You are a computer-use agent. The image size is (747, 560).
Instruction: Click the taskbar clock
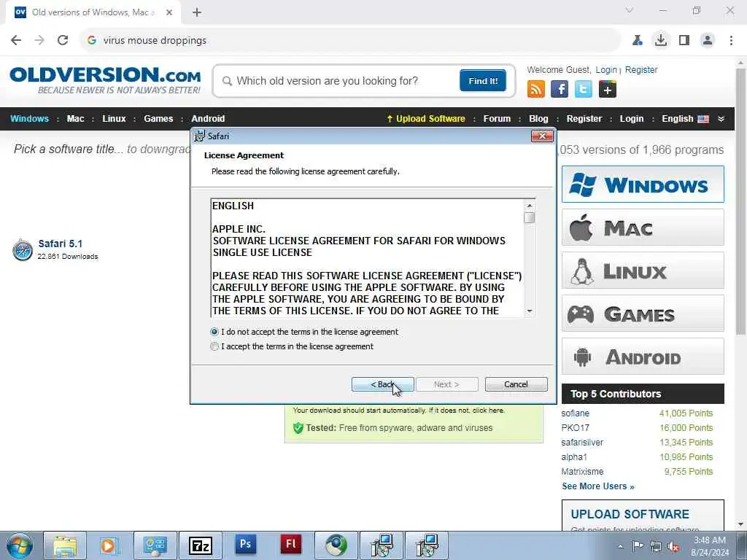coord(710,546)
